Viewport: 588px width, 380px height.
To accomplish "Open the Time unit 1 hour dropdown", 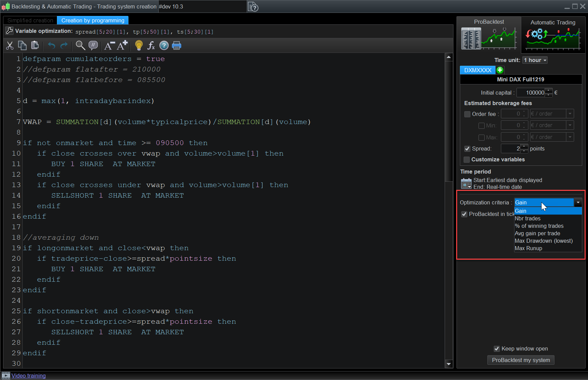I will [x=535, y=60].
